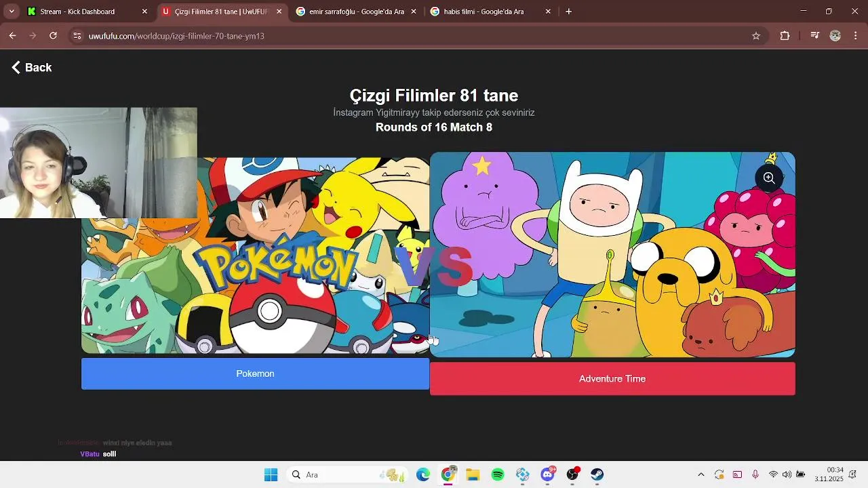Click the microphone tray icon
The width and height of the screenshot is (868, 488).
pos(755,474)
